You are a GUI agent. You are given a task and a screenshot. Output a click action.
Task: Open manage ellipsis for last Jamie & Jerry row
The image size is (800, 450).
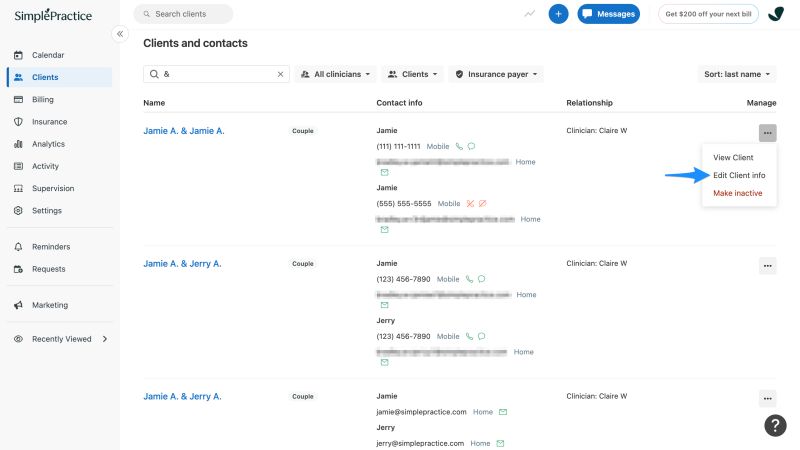pos(767,398)
